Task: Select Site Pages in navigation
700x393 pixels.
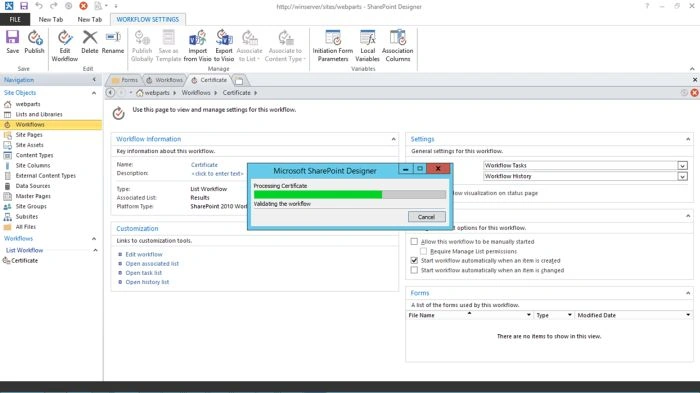Action: pos(29,135)
